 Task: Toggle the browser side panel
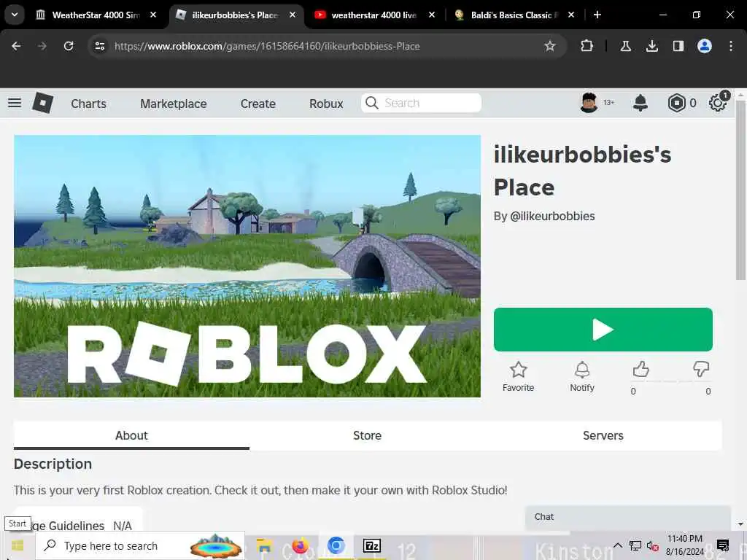(x=678, y=46)
